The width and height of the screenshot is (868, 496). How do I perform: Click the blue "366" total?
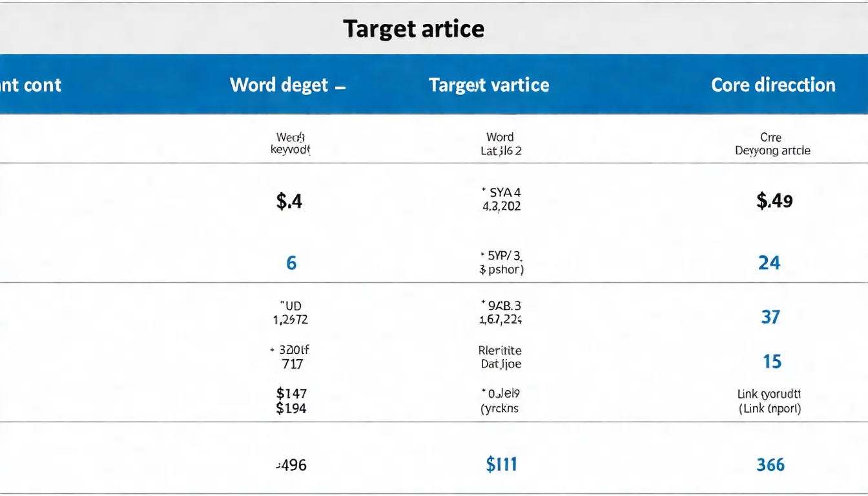point(770,465)
